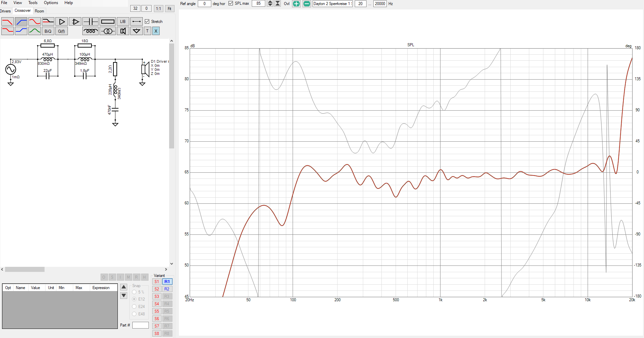The width and height of the screenshot is (644, 338).
Task: Choose the E24 snap radio button
Action: [x=134, y=307]
